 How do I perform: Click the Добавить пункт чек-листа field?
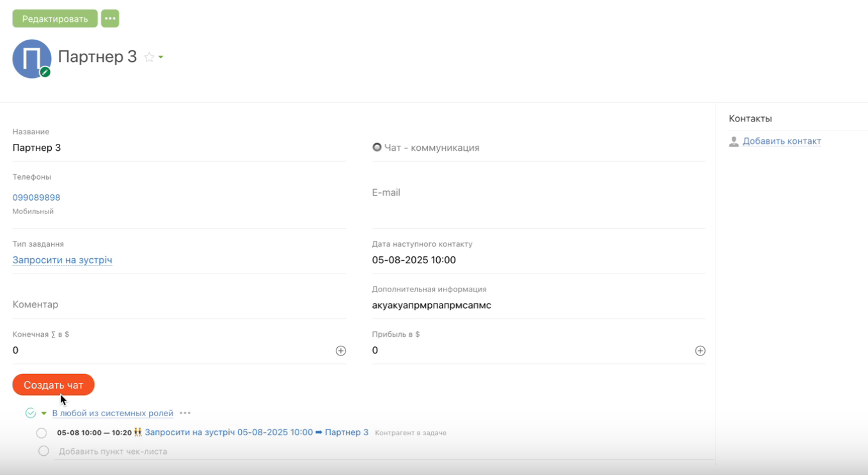[x=113, y=451]
